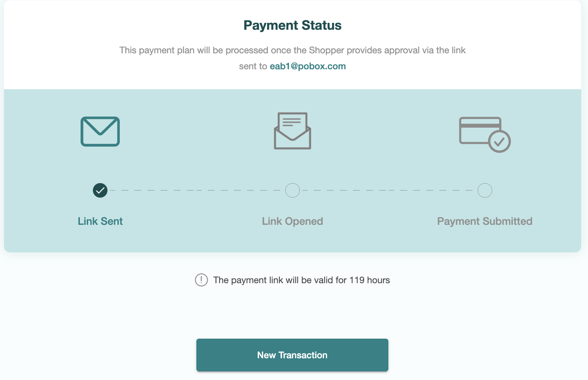Click the payment plan approval description text
The image size is (588, 380).
tap(293, 58)
